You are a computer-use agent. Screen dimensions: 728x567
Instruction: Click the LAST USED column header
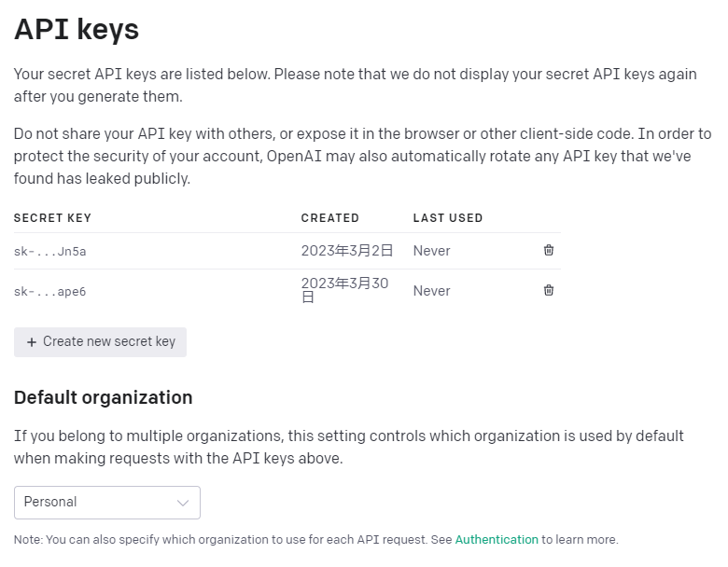point(448,218)
